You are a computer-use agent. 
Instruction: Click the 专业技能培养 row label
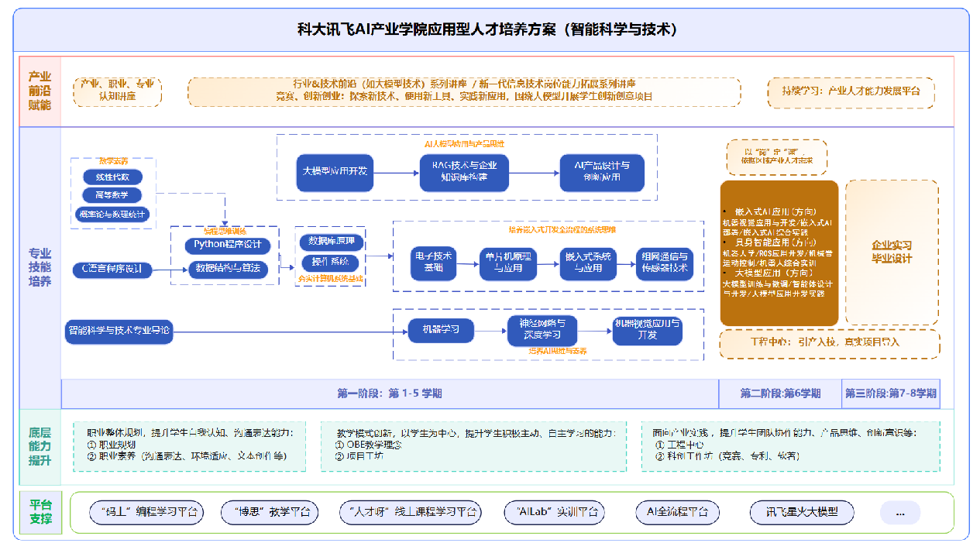click(40, 267)
